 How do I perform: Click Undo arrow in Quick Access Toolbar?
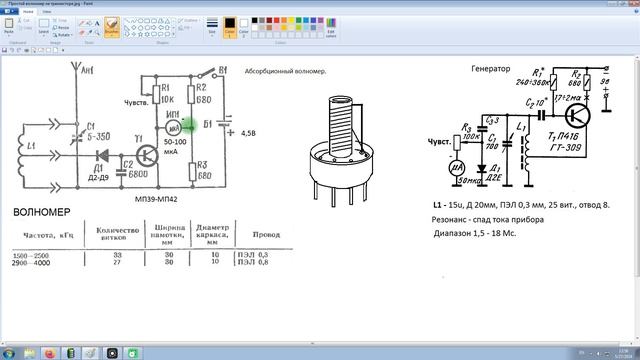click(12, 50)
